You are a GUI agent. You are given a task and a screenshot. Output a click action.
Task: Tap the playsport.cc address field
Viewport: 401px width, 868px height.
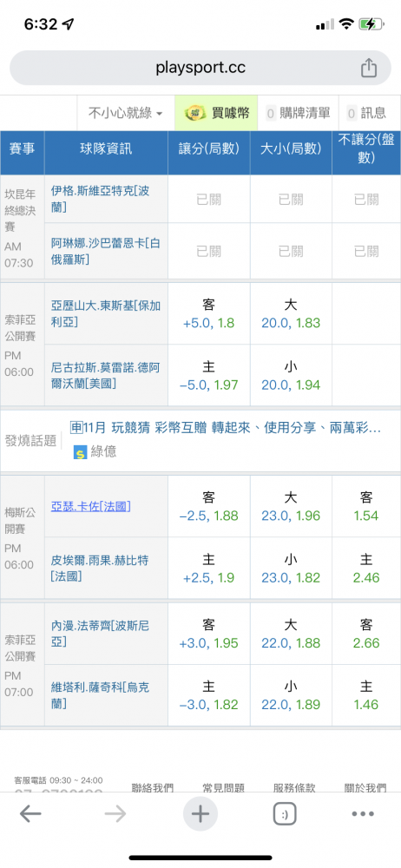click(x=200, y=68)
